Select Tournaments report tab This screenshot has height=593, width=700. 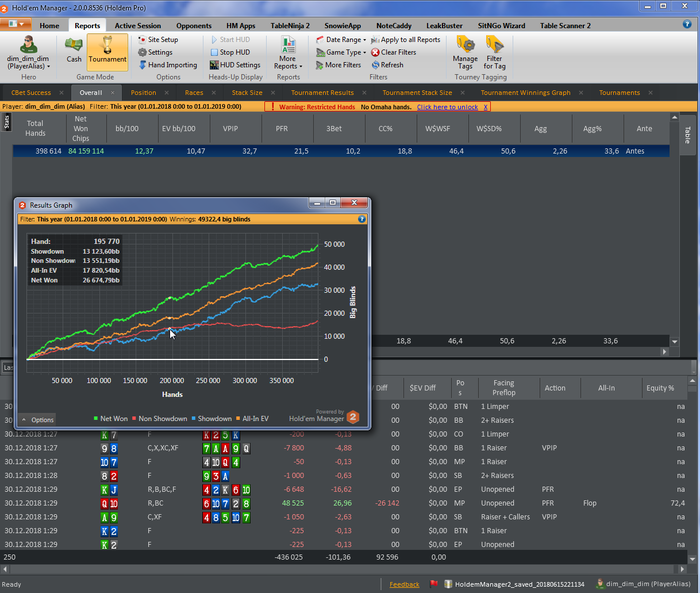click(619, 92)
